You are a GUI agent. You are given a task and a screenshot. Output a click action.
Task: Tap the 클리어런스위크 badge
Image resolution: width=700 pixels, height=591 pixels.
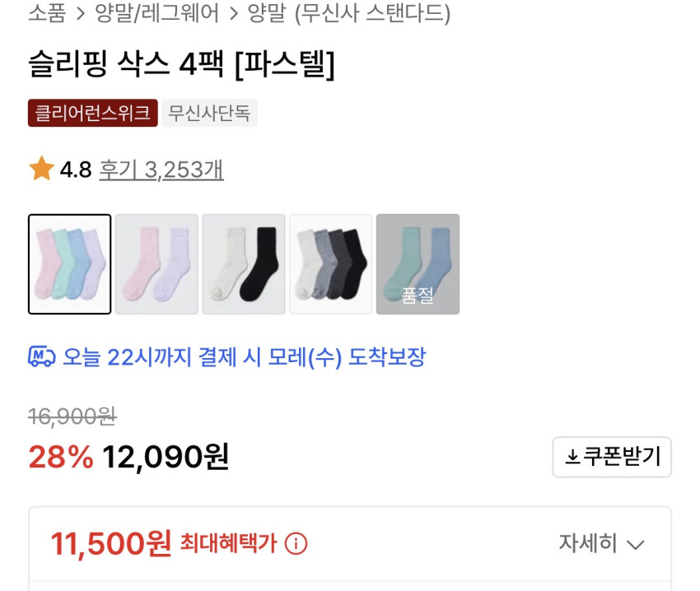pos(92,113)
